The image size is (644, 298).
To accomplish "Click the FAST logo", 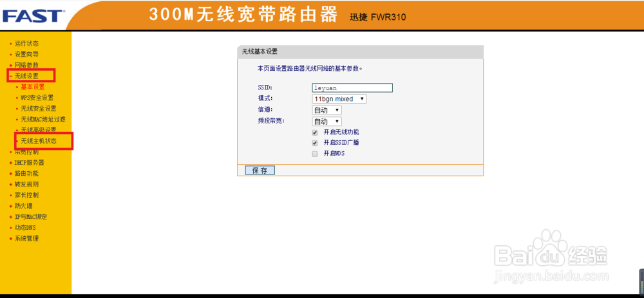I will click(33, 16).
